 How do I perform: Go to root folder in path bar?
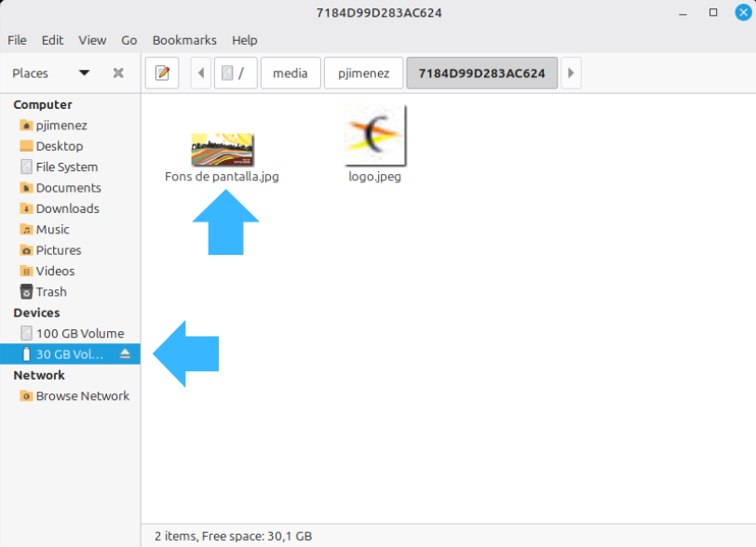(x=235, y=73)
